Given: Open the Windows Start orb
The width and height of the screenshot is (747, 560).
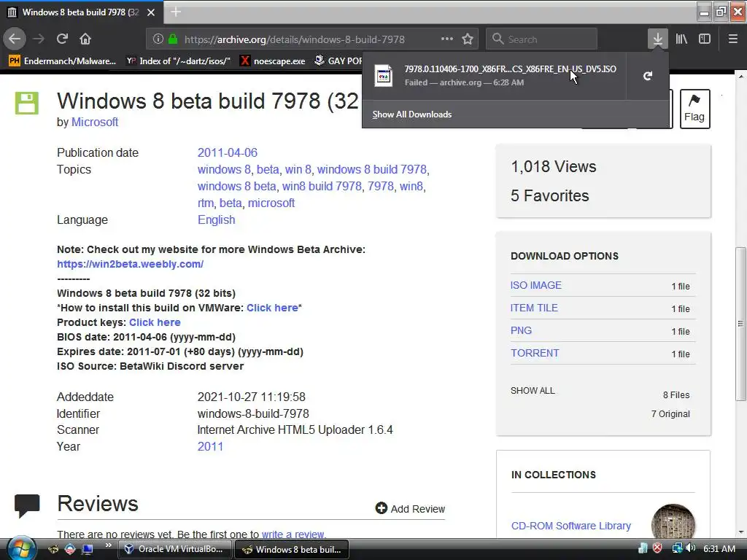Looking at the screenshot, I should point(20,548).
